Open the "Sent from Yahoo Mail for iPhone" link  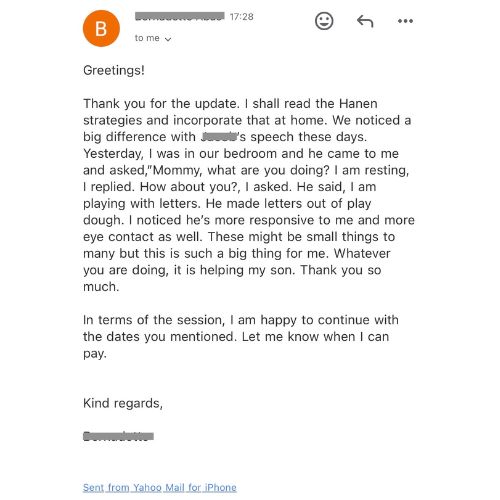point(160,487)
